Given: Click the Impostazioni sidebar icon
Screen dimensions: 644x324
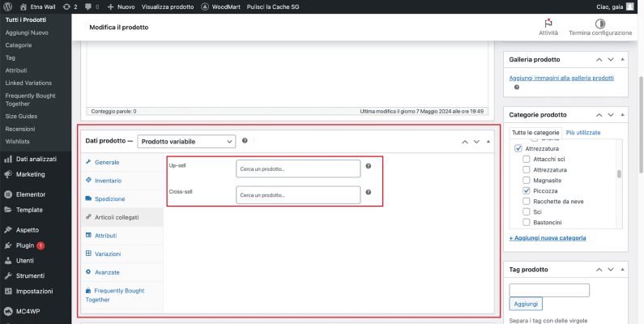Looking at the screenshot, I should pyautogui.click(x=8, y=291).
